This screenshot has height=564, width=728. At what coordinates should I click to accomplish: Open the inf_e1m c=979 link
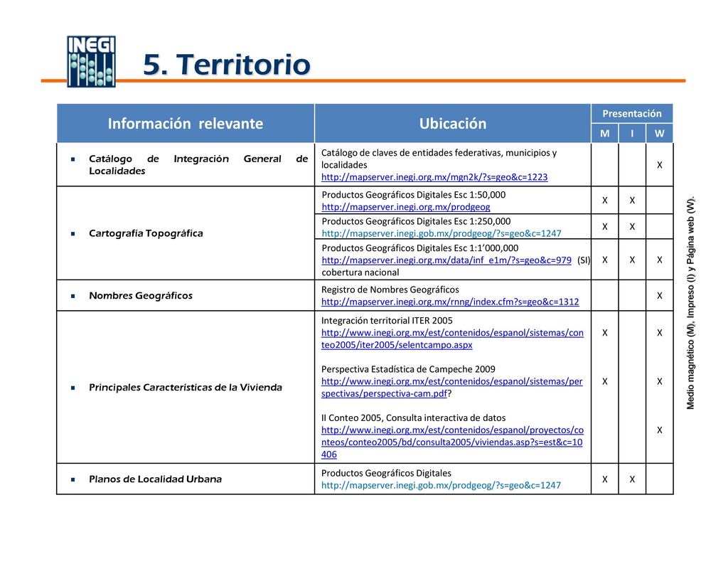(x=446, y=260)
